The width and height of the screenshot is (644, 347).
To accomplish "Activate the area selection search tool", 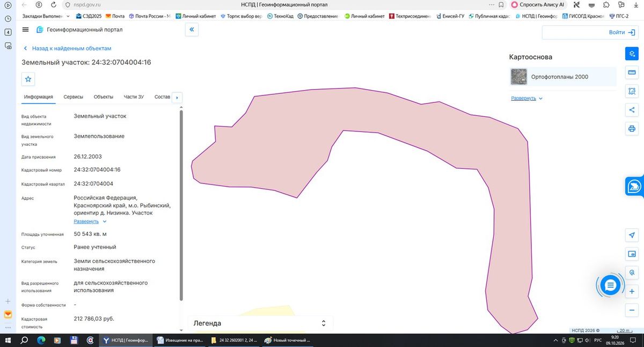I will click(632, 91).
